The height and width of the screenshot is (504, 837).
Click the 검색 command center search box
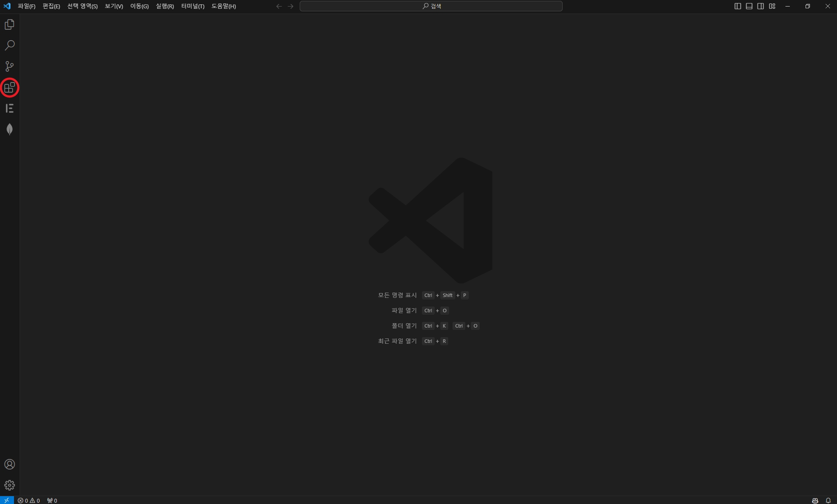click(x=431, y=6)
